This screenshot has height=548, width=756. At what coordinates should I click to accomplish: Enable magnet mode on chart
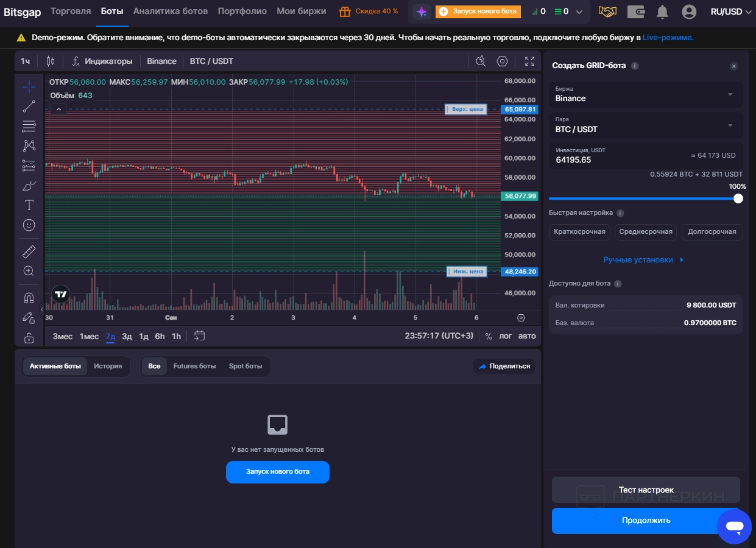point(29,298)
